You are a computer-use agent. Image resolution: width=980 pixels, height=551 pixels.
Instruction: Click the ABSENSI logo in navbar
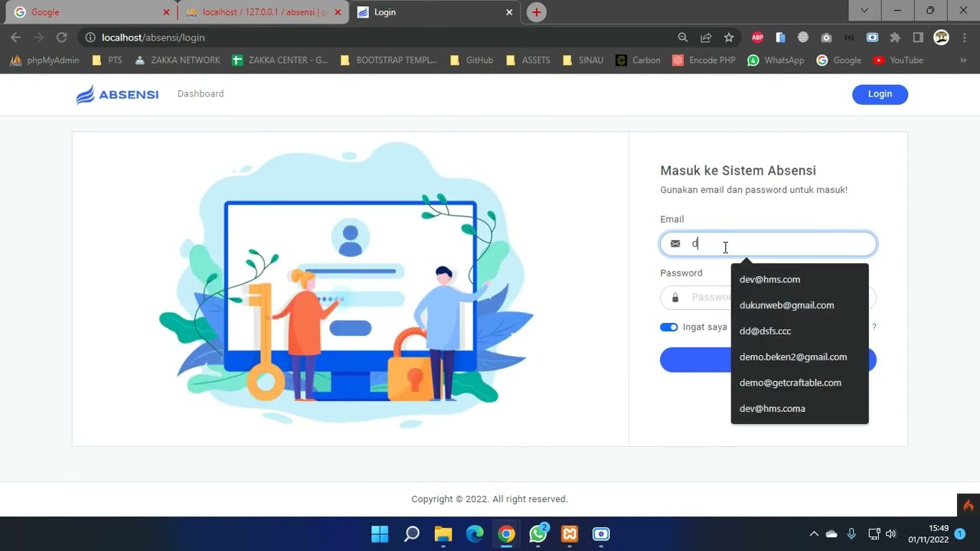[x=117, y=94]
